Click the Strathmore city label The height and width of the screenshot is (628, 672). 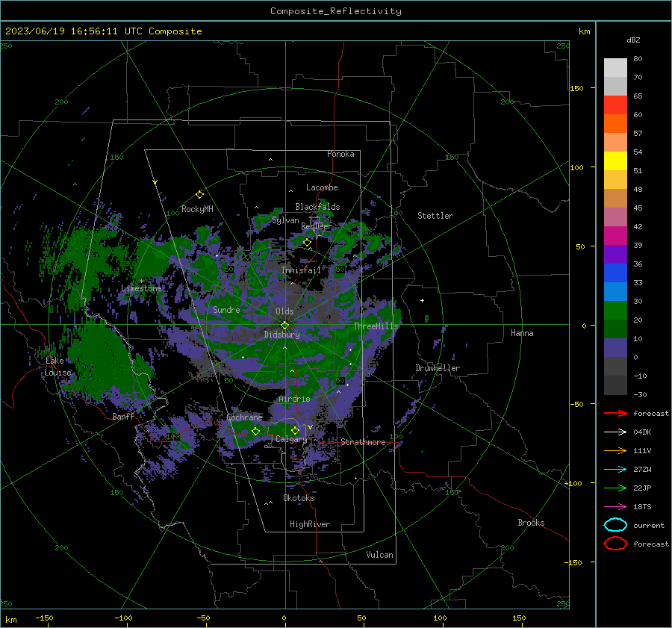363,442
